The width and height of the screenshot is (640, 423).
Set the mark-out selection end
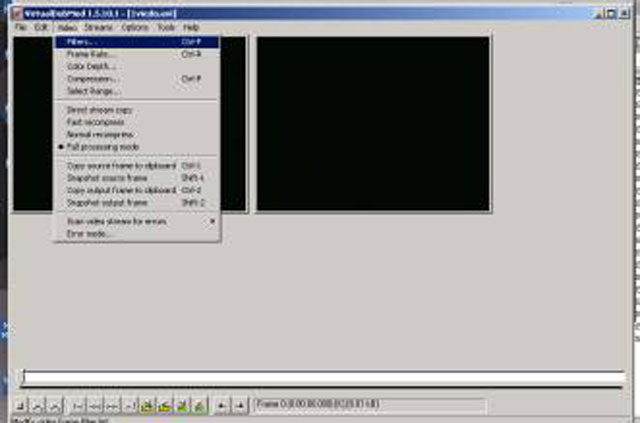[240, 406]
